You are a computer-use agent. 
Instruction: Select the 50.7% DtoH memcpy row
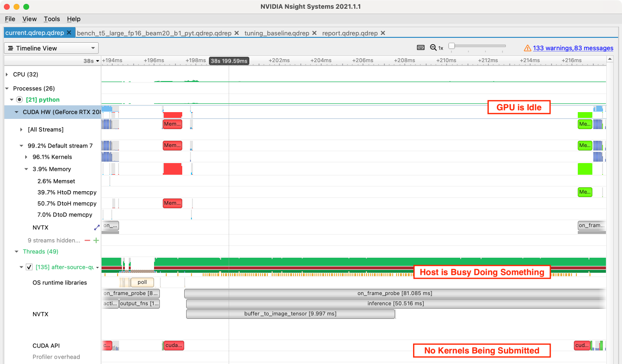[x=67, y=203]
